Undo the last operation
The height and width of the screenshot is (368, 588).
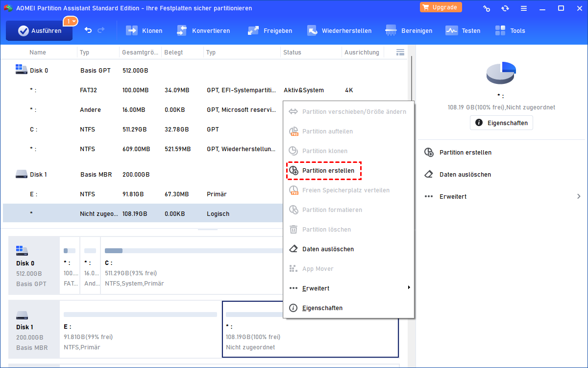click(x=88, y=30)
